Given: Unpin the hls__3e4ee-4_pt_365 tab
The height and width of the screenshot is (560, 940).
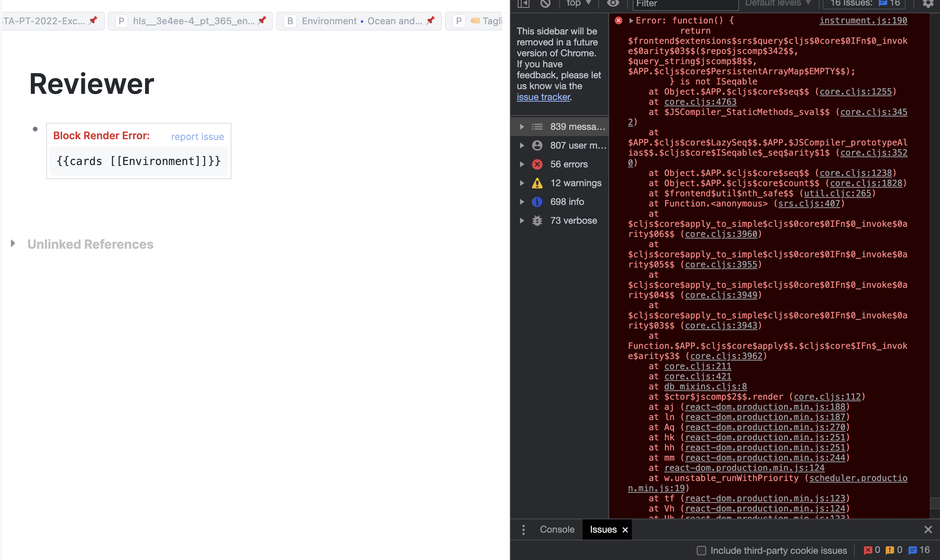Looking at the screenshot, I should 262,21.
